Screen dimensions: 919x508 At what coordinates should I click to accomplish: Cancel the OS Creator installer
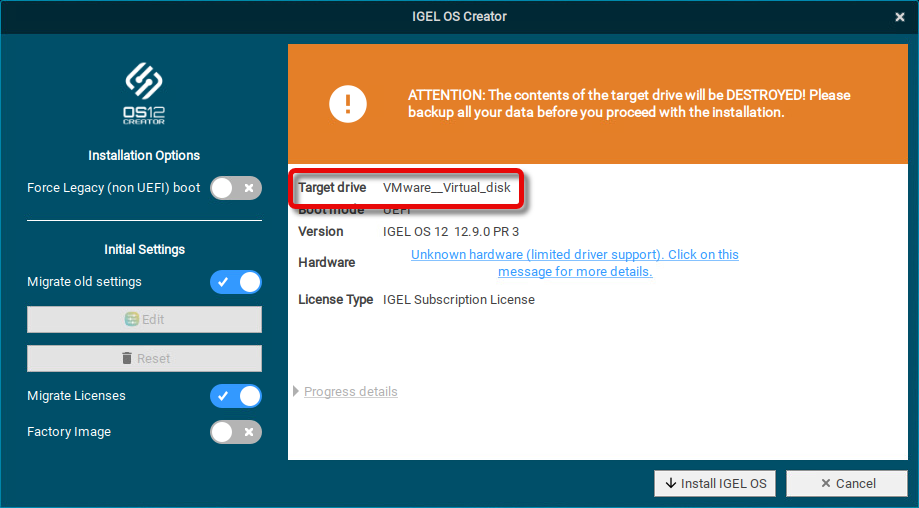[847, 483]
